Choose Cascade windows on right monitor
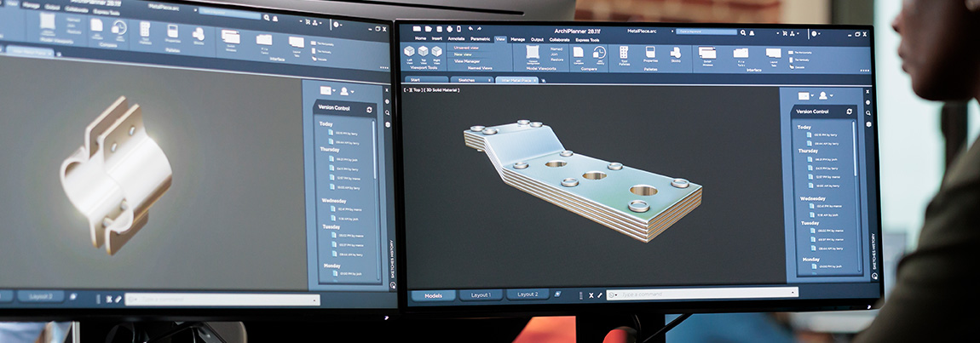The width and height of the screenshot is (980, 343). pyautogui.click(x=798, y=67)
